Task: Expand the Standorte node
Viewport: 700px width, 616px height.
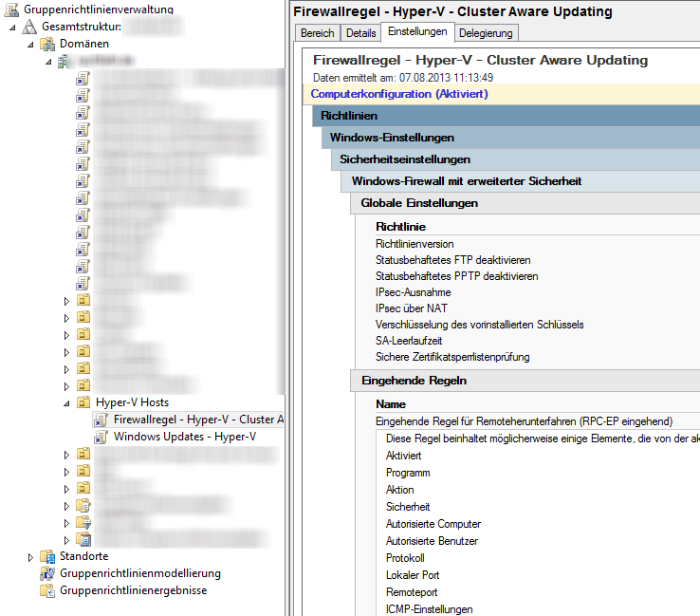Action: 30,557
